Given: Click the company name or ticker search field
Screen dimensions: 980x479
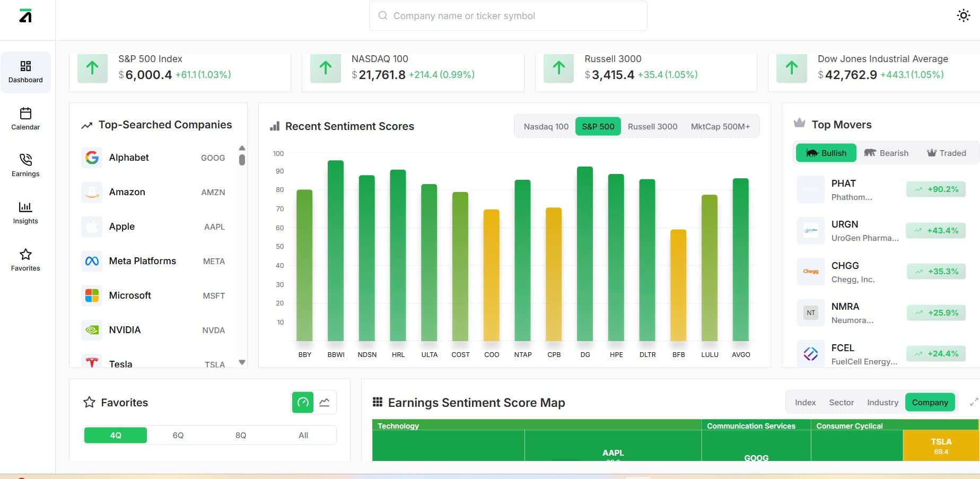Looking at the screenshot, I should tap(508, 16).
